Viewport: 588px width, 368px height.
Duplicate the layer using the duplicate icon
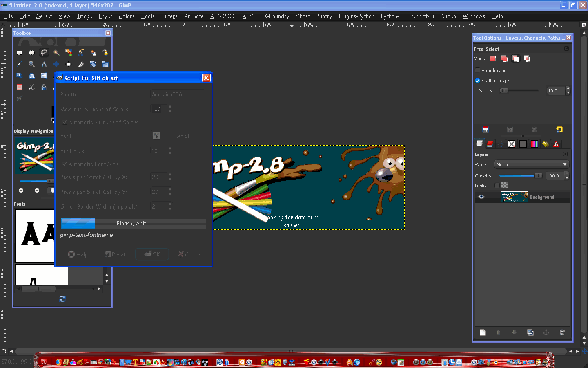click(x=530, y=332)
